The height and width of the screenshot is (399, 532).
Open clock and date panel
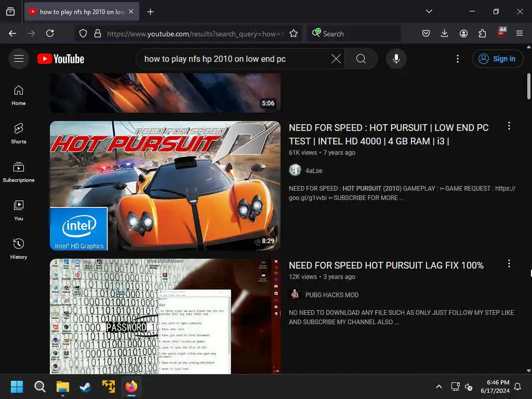[495, 387]
